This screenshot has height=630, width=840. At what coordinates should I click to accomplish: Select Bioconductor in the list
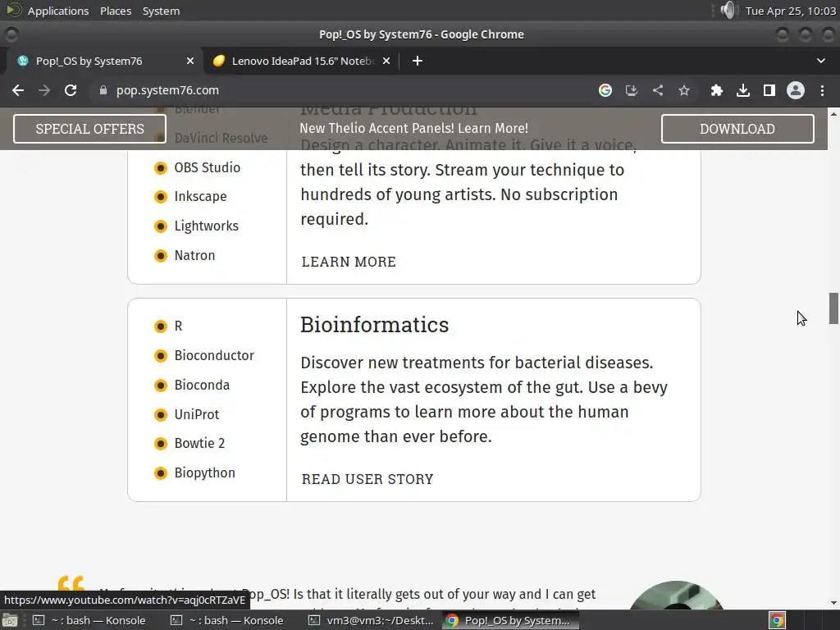(x=214, y=356)
